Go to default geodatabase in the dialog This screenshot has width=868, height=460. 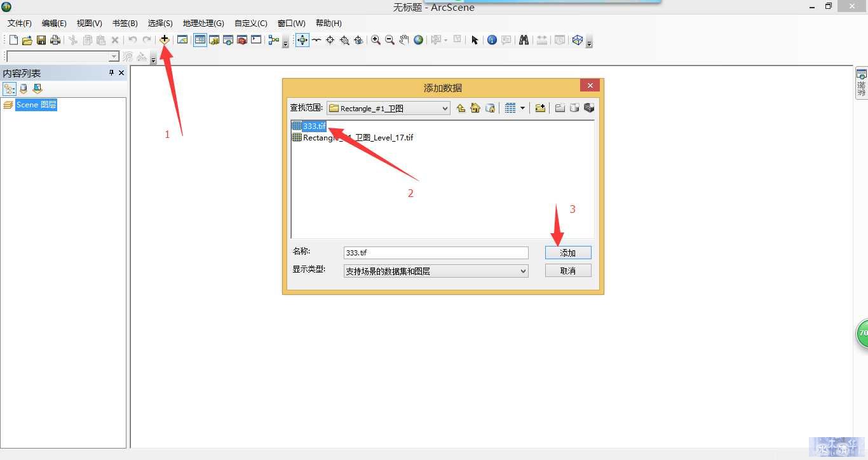click(x=490, y=108)
